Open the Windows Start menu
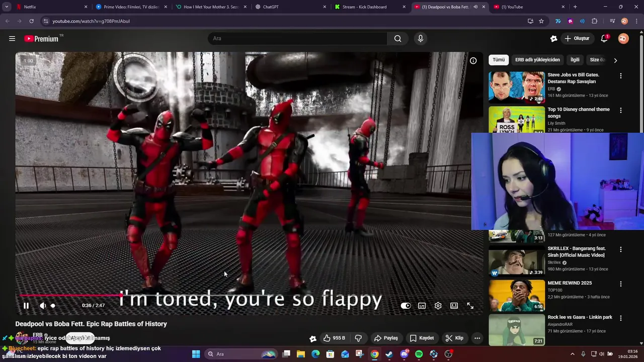Screen dimensions: 644x362 (x=196, y=354)
